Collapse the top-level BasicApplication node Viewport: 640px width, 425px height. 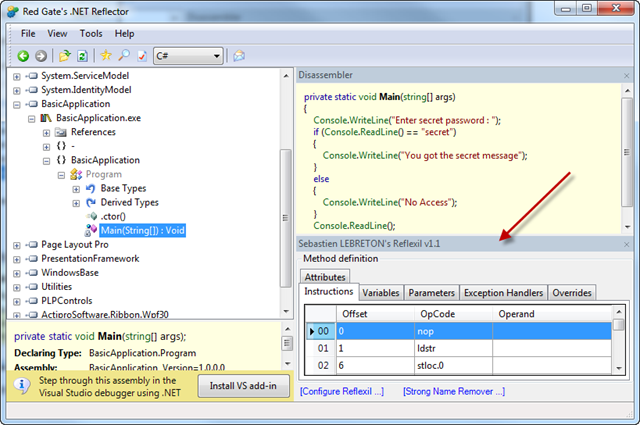[17, 105]
